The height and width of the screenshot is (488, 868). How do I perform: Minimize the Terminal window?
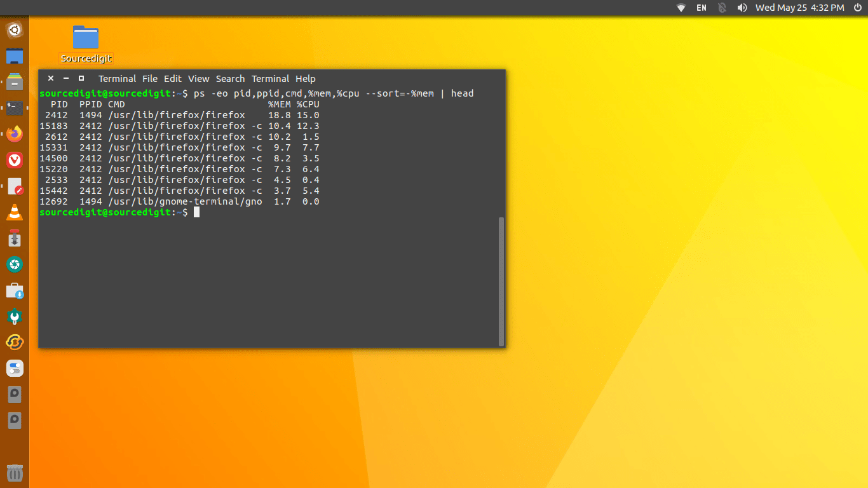click(66, 78)
